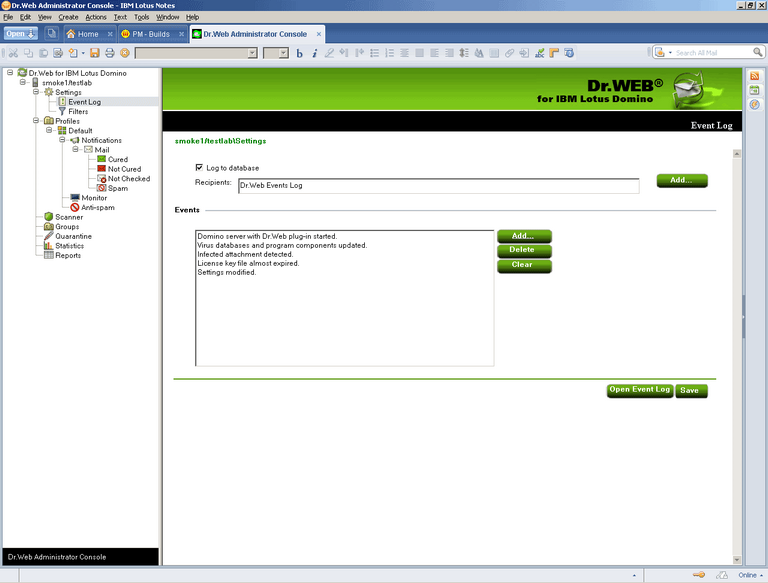Collapse the Settings tree node
Viewport: 768px width, 583px height.
(x=36, y=92)
